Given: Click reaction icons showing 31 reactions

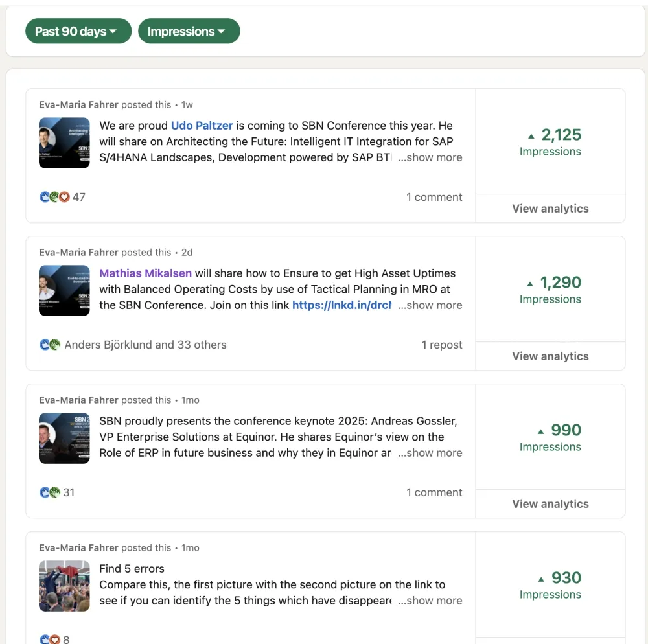Looking at the screenshot, I should pos(50,492).
